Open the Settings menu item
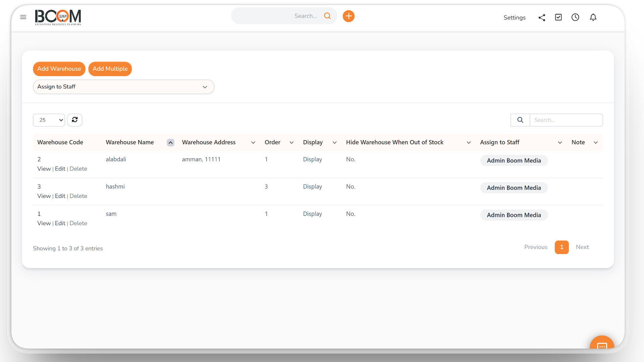The height and width of the screenshot is (362, 644). point(515,17)
